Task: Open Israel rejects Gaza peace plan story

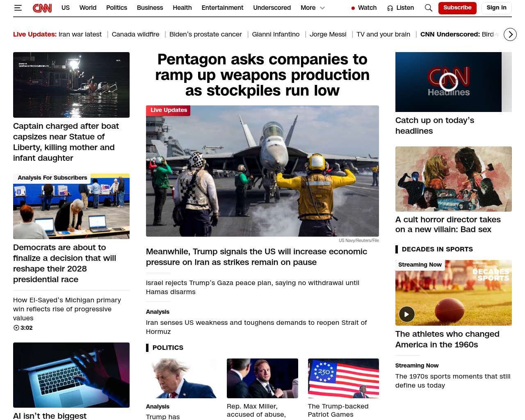Action: [x=253, y=287]
